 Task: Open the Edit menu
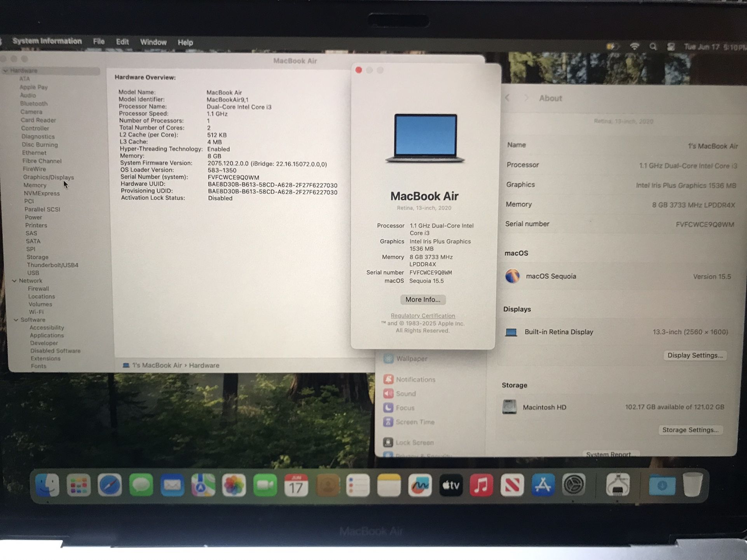pyautogui.click(x=122, y=42)
